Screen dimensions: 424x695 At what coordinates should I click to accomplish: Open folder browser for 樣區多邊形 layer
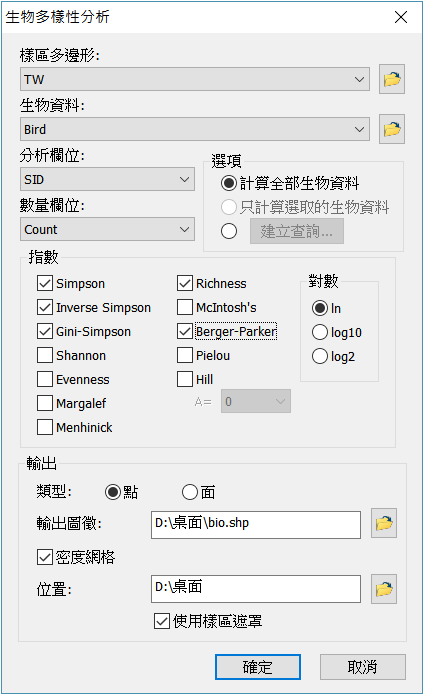coord(392,79)
